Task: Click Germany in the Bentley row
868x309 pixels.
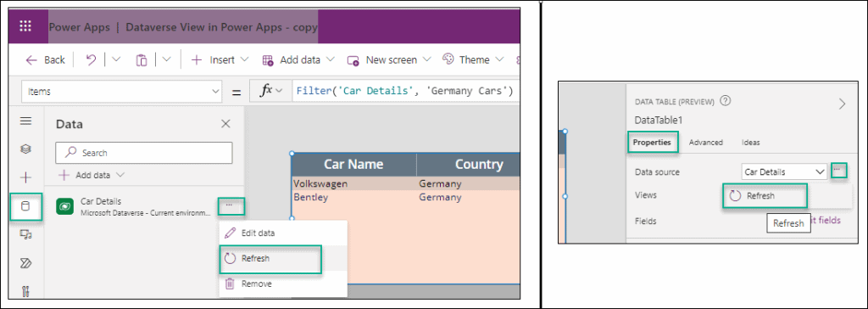Action: [x=440, y=197]
